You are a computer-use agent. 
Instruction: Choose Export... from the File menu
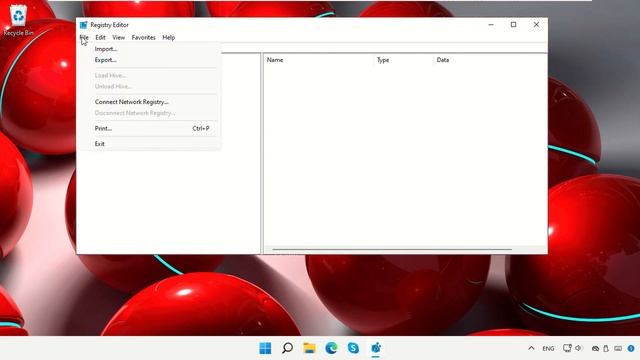click(150, 60)
